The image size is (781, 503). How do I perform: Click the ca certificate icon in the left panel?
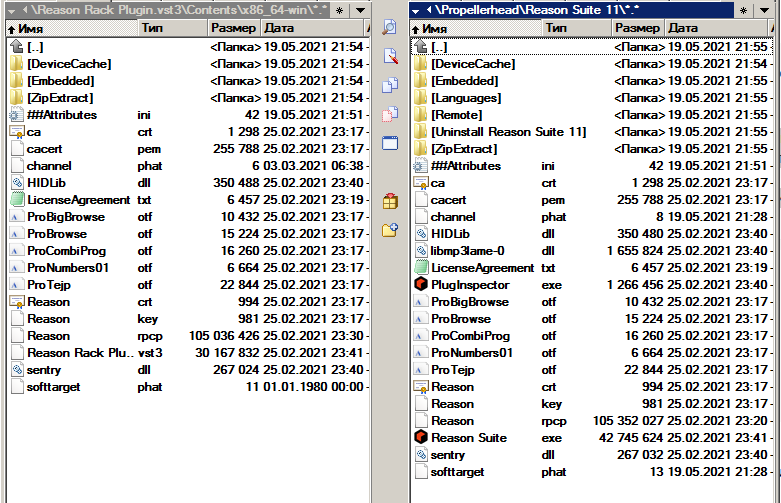click(x=17, y=132)
